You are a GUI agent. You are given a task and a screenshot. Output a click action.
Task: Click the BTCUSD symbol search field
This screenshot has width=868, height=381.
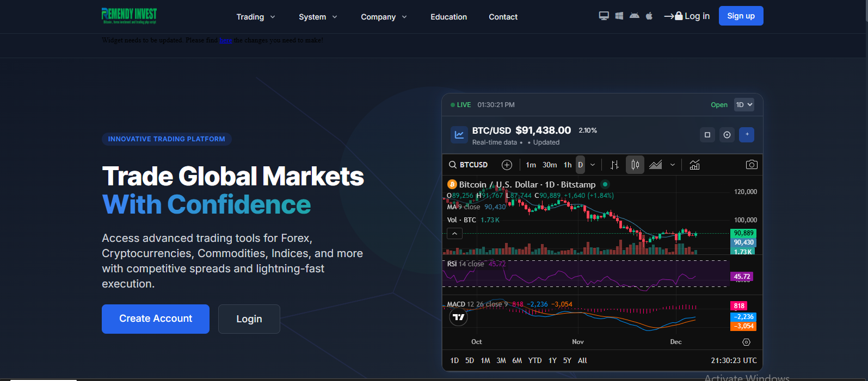tap(469, 165)
